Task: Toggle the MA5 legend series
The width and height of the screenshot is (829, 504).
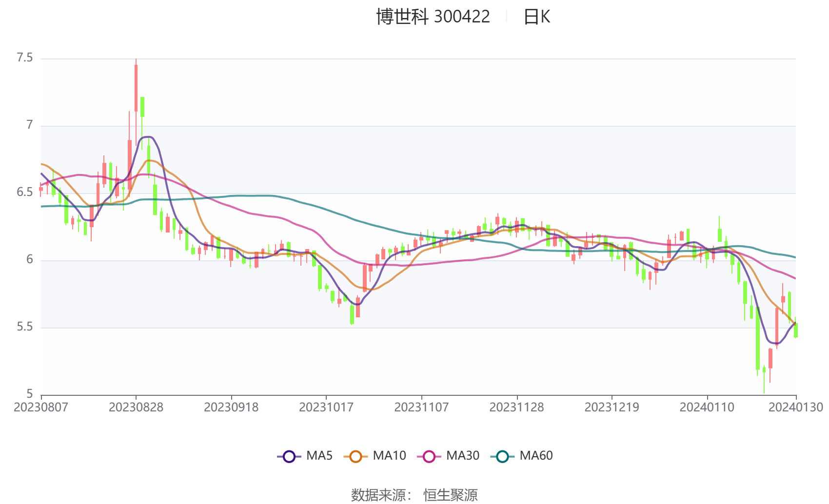Action: (305, 456)
